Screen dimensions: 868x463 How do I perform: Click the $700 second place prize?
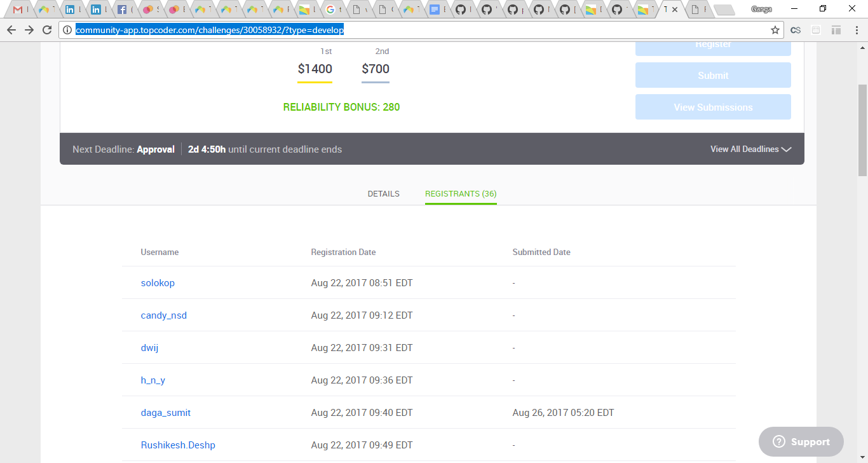point(376,69)
